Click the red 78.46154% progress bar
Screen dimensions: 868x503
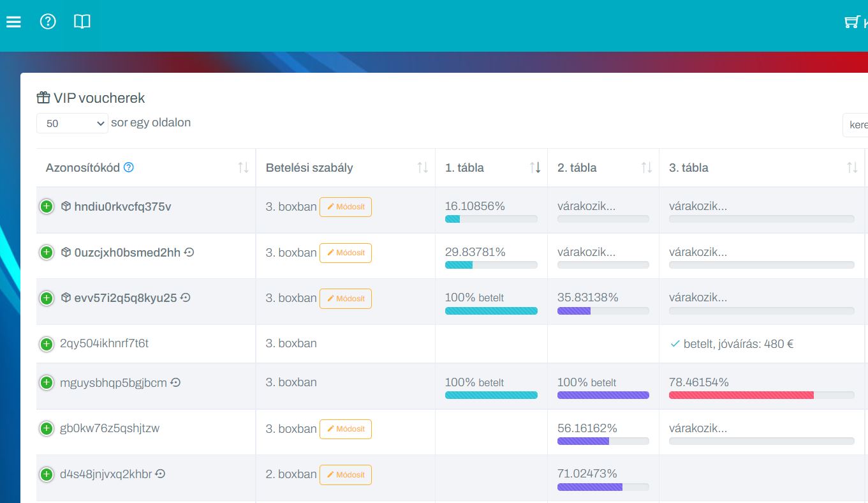click(761, 395)
